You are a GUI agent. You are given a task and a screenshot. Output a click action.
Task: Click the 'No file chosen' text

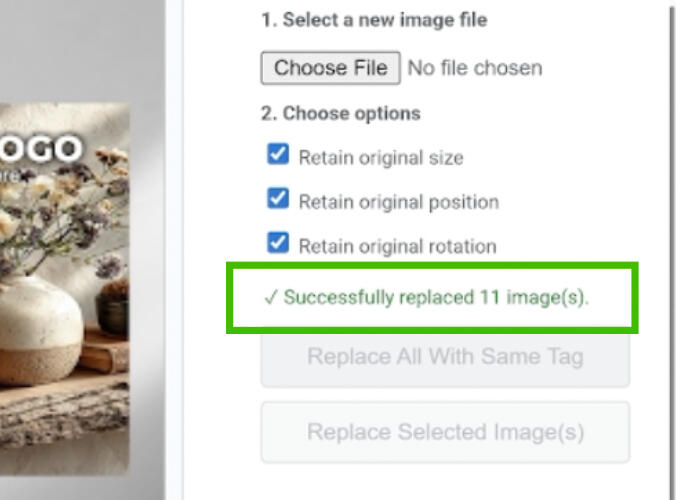tap(475, 68)
